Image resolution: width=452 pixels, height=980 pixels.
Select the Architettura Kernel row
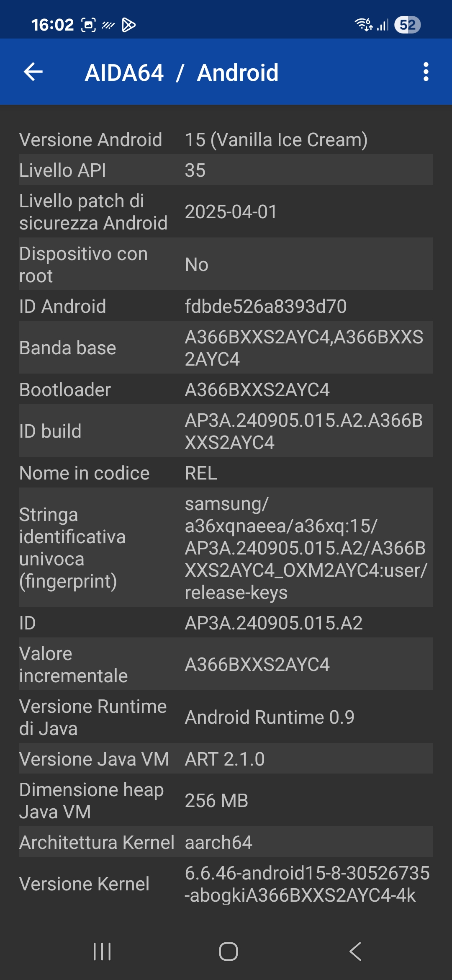226,842
